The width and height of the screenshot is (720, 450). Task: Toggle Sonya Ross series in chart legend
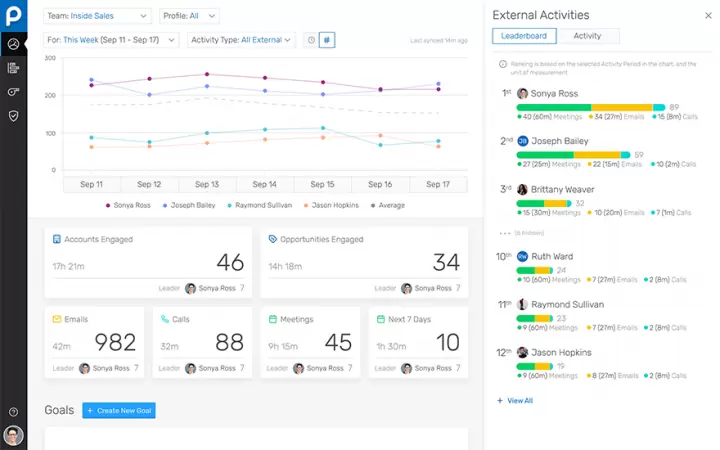click(129, 205)
